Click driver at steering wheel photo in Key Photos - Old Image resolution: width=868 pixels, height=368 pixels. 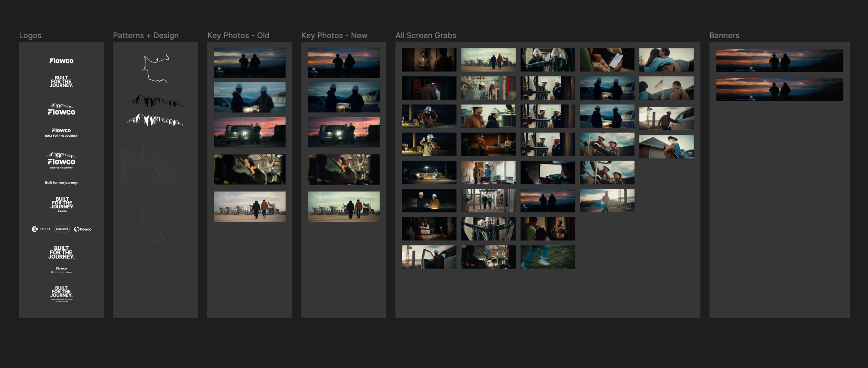pos(250,169)
